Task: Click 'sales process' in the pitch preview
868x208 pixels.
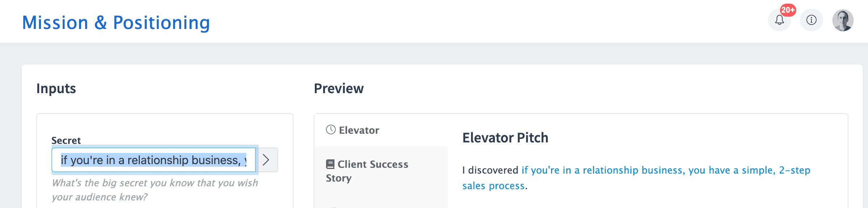Action: [x=493, y=186]
